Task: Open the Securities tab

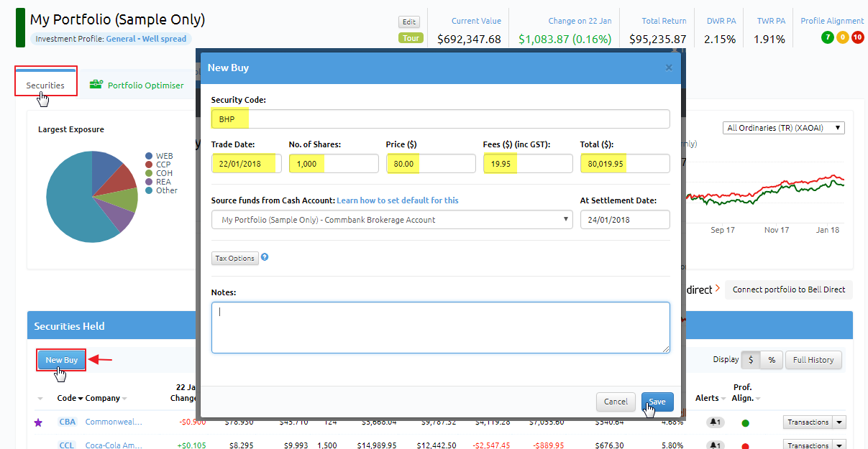Action: point(45,85)
